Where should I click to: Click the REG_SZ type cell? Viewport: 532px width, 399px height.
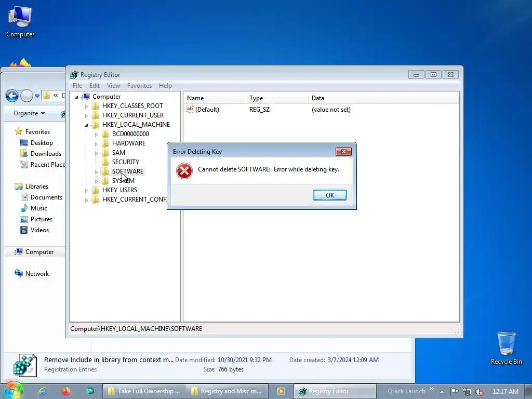(x=259, y=110)
